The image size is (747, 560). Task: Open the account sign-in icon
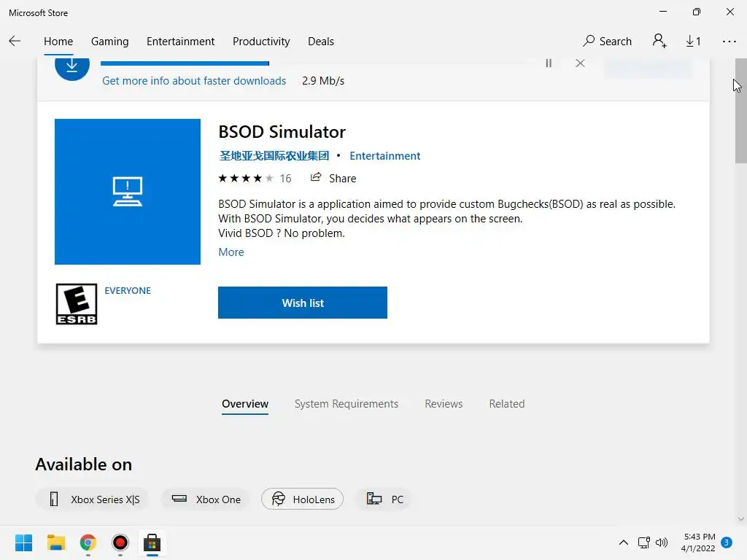point(659,41)
